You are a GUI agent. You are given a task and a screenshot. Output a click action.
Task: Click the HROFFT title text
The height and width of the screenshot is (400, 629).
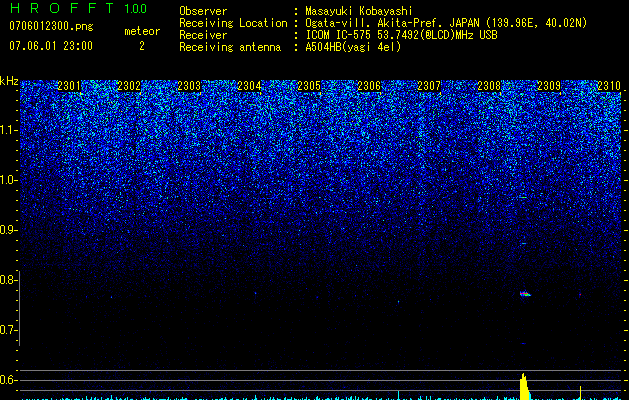click(x=62, y=8)
